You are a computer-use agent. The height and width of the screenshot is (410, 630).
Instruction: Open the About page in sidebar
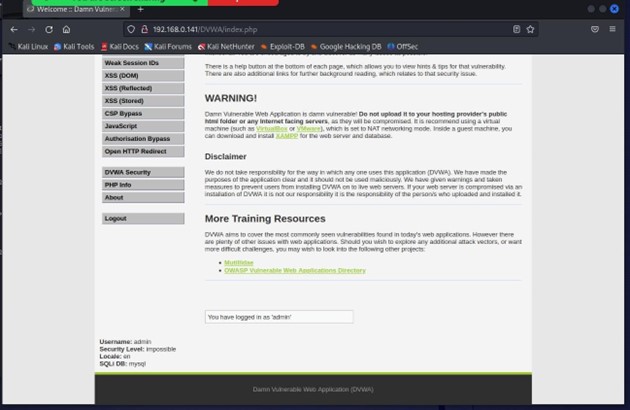point(143,197)
